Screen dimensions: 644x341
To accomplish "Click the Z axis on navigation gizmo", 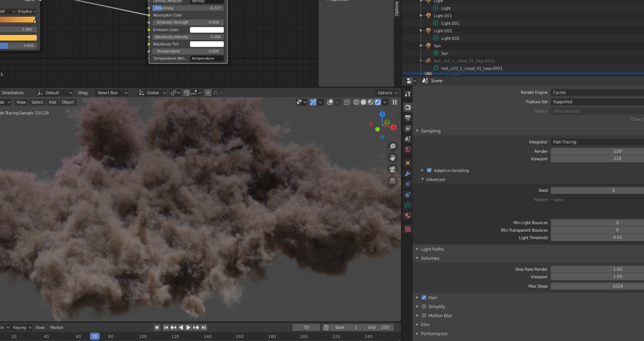I will coord(382,115).
